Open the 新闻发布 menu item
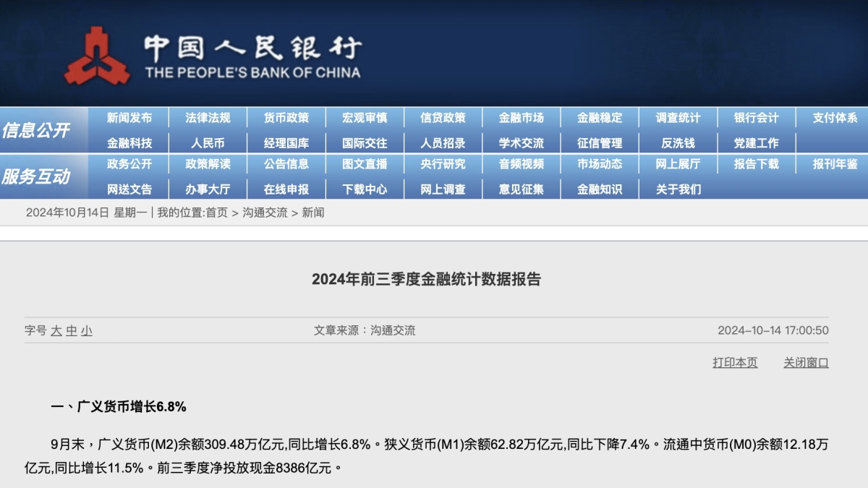 pos(129,118)
